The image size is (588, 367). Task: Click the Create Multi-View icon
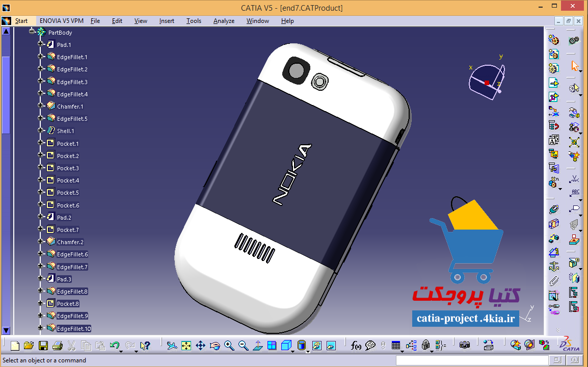(x=272, y=346)
